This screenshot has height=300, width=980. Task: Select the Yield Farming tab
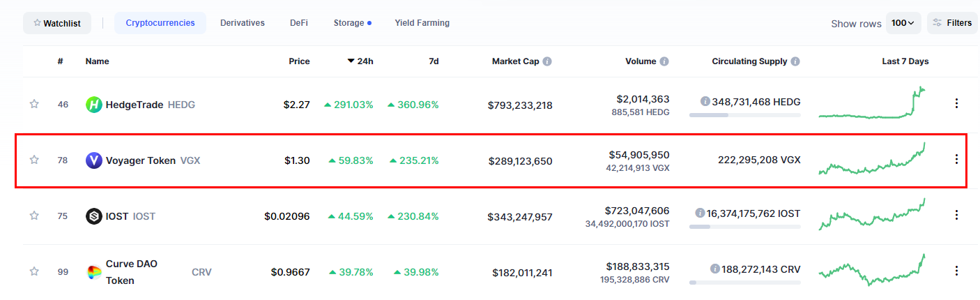(x=422, y=23)
